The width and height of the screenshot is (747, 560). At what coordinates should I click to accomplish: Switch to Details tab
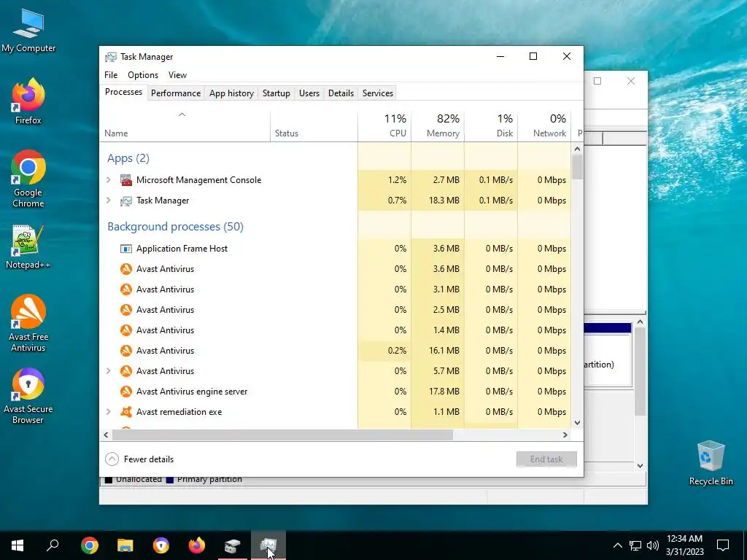[x=341, y=93]
